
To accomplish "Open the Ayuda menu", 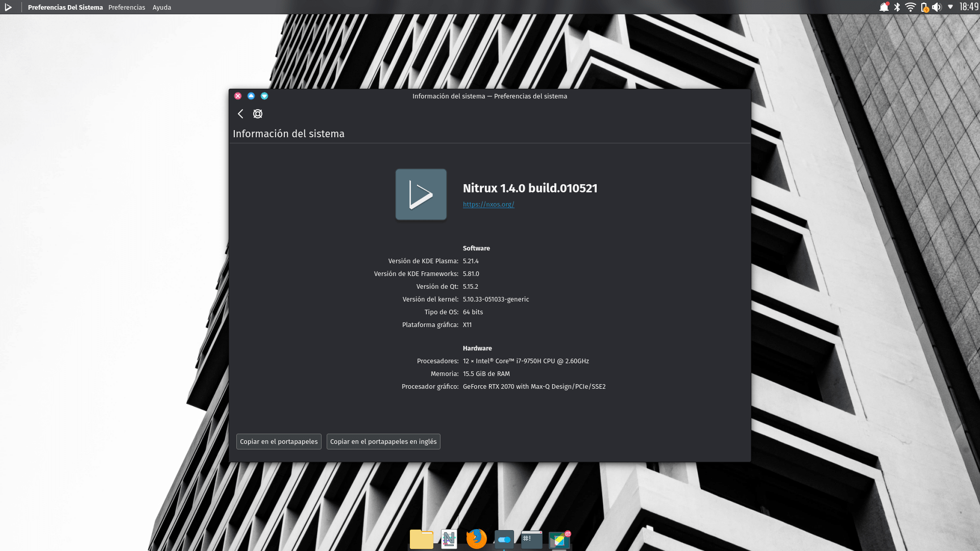I will click(162, 7).
